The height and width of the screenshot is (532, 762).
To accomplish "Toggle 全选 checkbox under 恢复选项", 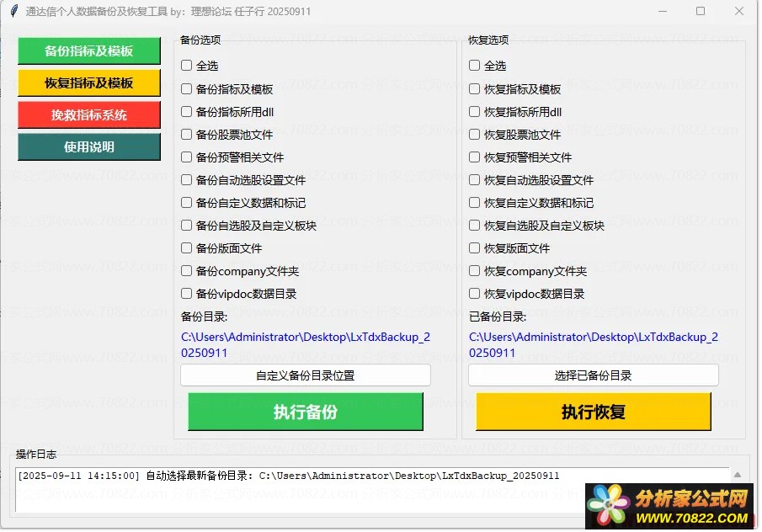I will click(x=475, y=66).
